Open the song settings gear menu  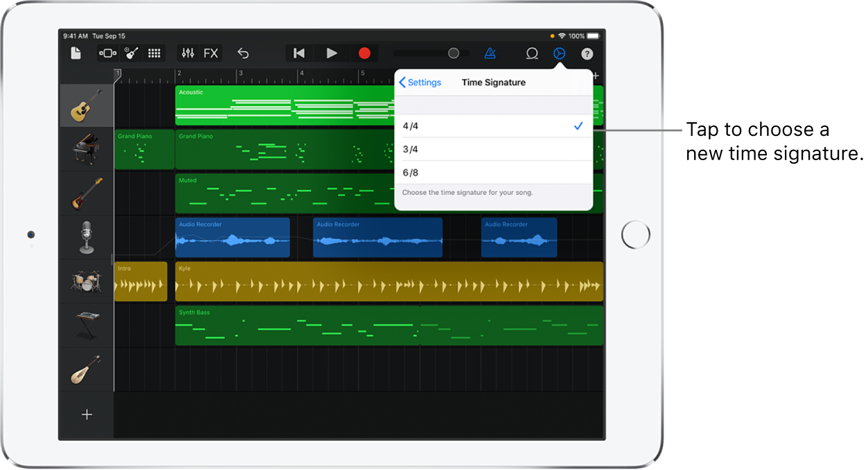pyautogui.click(x=558, y=53)
